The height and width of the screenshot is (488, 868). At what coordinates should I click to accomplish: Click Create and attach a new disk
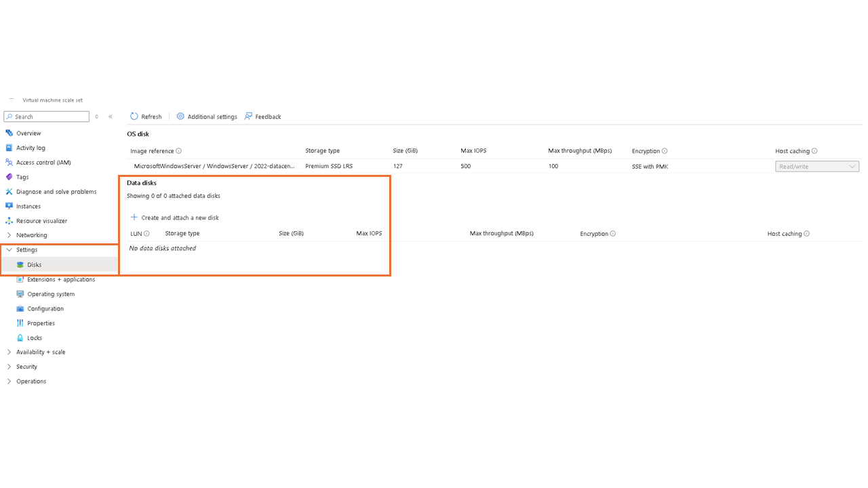(x=180, y=218)
